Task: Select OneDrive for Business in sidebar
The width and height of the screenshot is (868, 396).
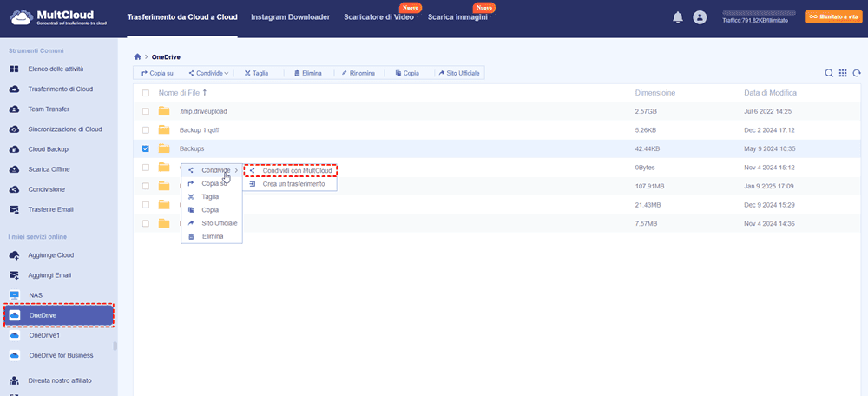Action: point(61,355)
